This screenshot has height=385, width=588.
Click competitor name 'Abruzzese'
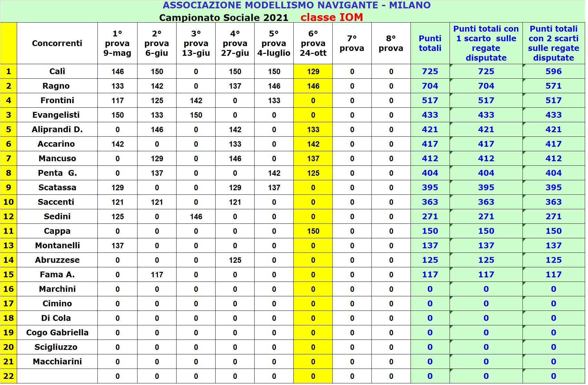click(x=57, y=260)
